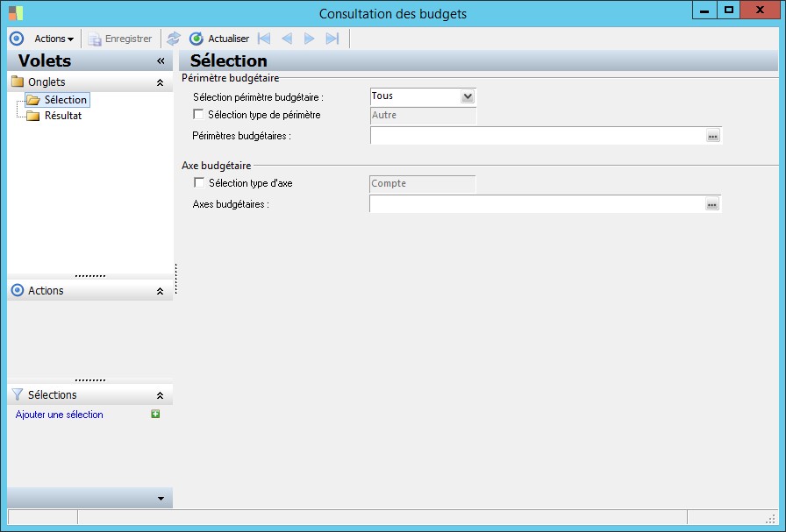Click the Actions panel circle icon
This screenshot has width=786, height=532.
pos(17,290)
